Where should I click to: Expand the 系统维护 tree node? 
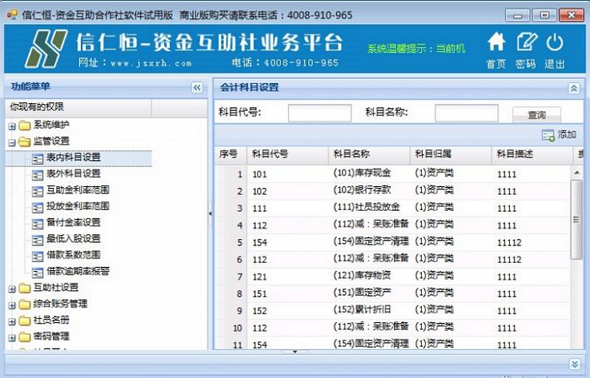(12, 126)
